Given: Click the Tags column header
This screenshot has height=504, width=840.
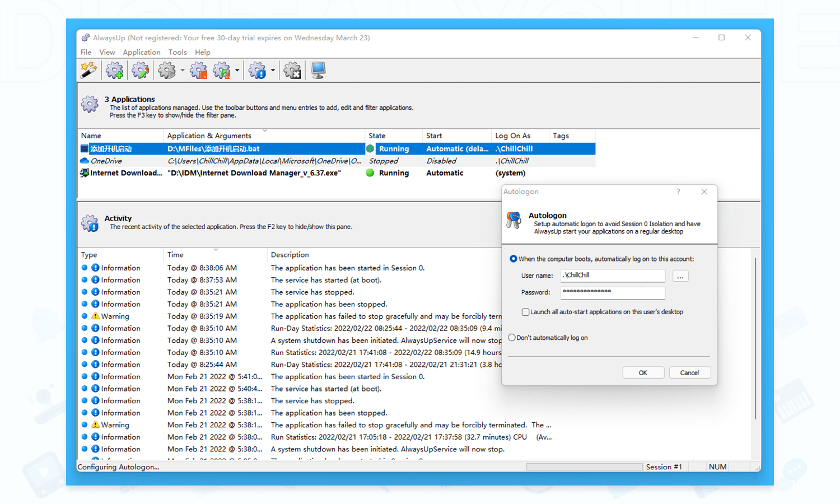Looking at the screenshot, I should click(x=572, y=136).
